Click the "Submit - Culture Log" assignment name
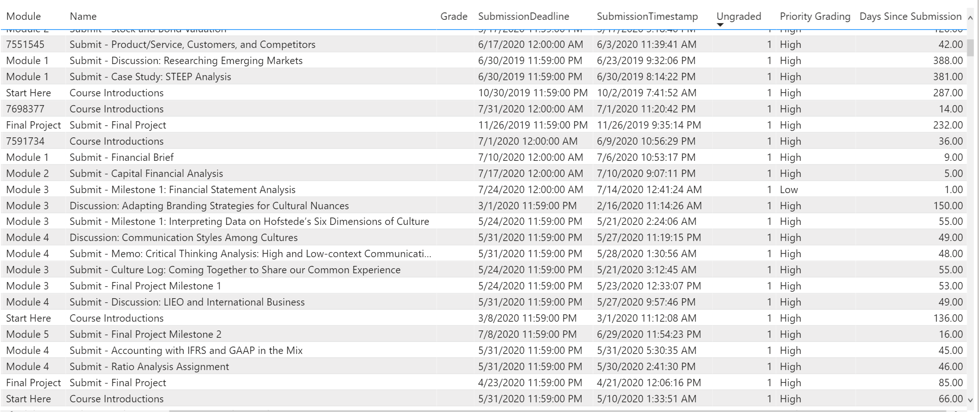The height and width of the screenshot is (412, 980). point(235,270)
